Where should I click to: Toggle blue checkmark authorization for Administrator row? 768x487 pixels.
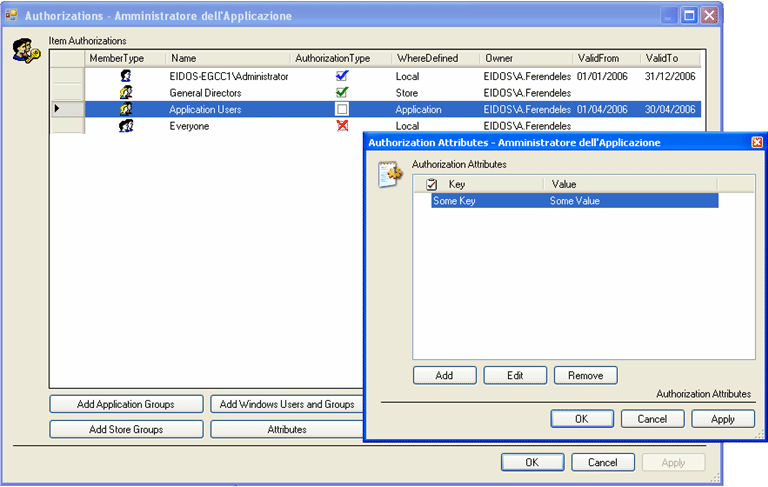342,75
